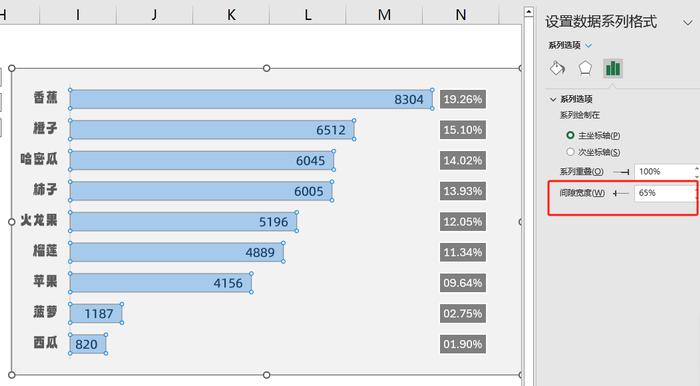
Task: Click the 系列重叠 100% input field
Action: [664, 172]
